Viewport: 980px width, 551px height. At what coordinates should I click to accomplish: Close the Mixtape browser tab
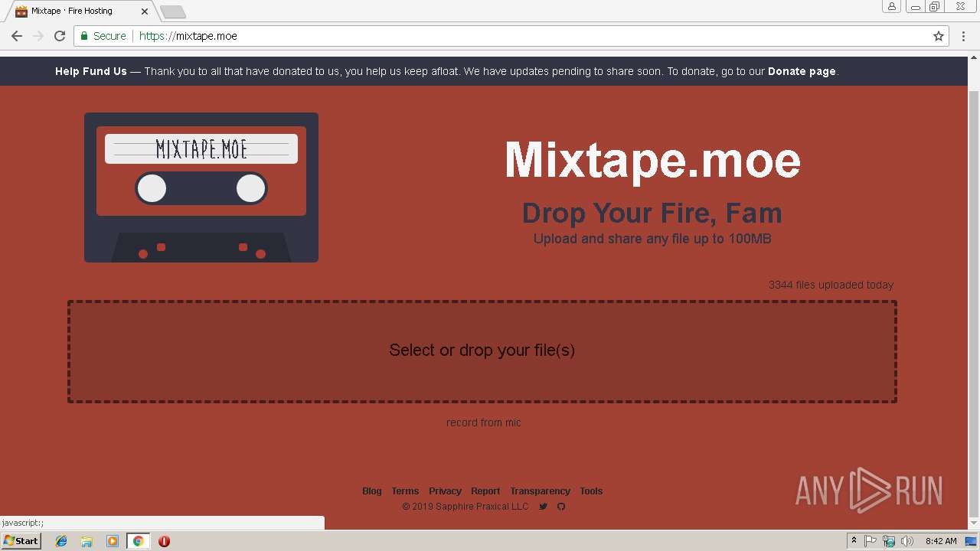coord(145,11)
